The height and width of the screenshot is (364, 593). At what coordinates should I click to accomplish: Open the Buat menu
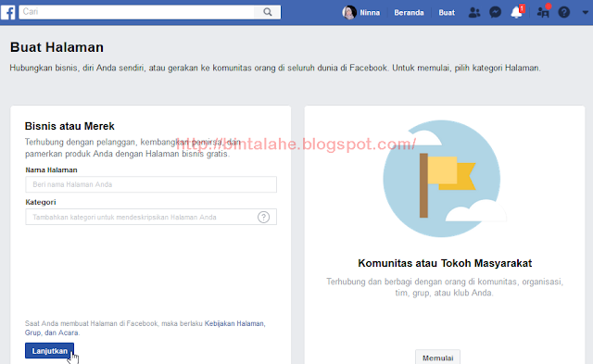point(447,12)
